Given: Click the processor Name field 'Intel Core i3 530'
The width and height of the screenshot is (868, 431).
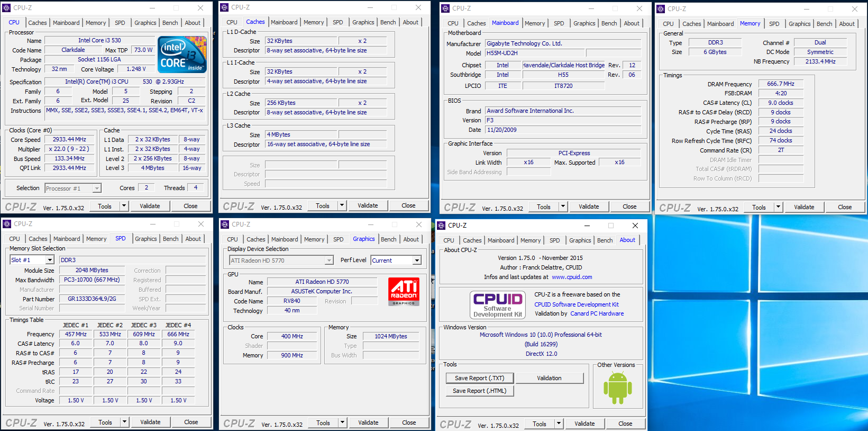Looking at the screenshot, I should 99,40.
